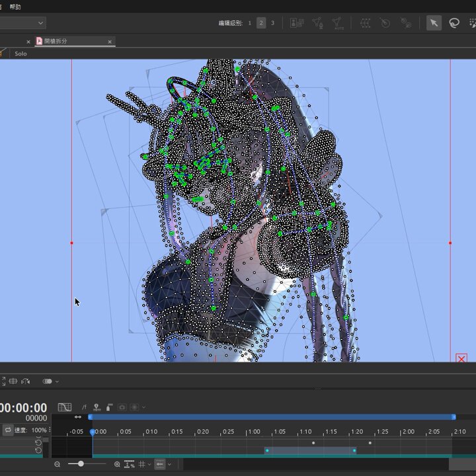Click the glue tool icon

(406, 23)
